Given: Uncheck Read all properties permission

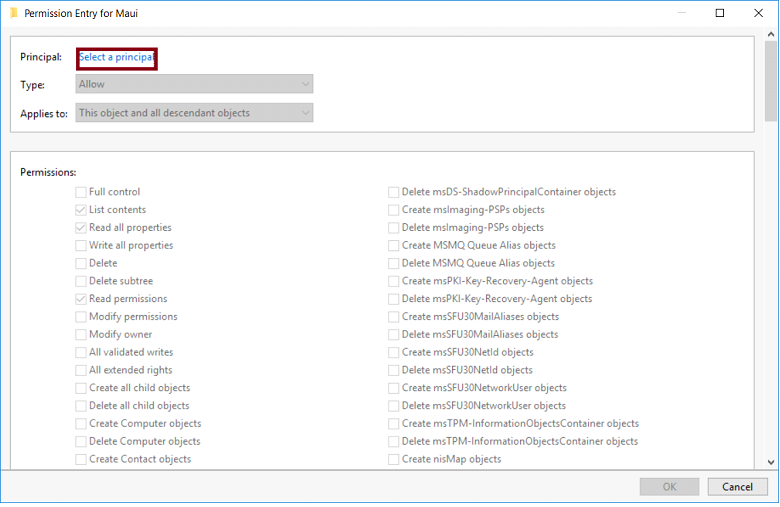Looking at the screenshot, I should [x=81, y=228].
